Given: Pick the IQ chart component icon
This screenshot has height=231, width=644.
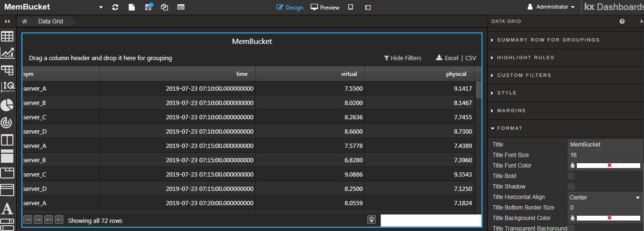Looking at the screenshot, I should pos(7,86).
